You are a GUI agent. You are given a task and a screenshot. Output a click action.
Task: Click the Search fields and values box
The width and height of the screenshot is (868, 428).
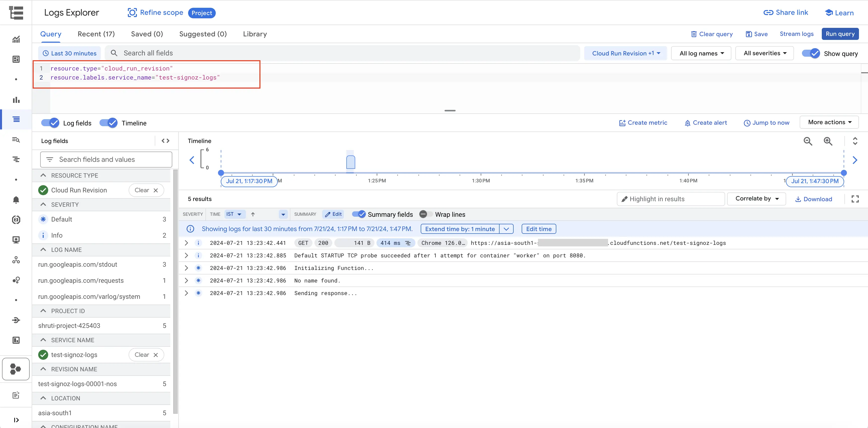click(106, 160)
